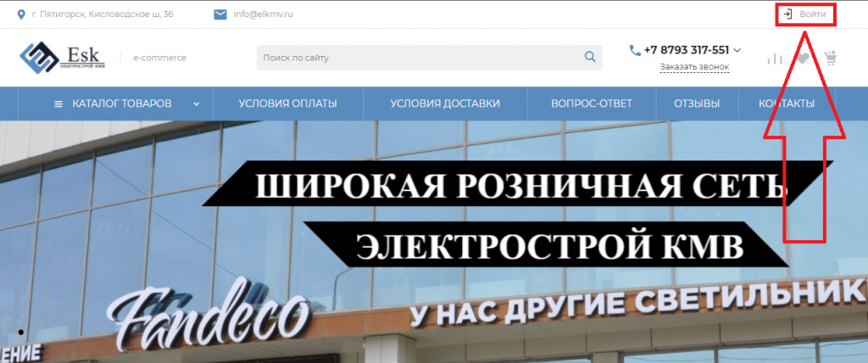
Task: Click the Esk Электрострой КМВ logo
Action: (x=63, y=57)
